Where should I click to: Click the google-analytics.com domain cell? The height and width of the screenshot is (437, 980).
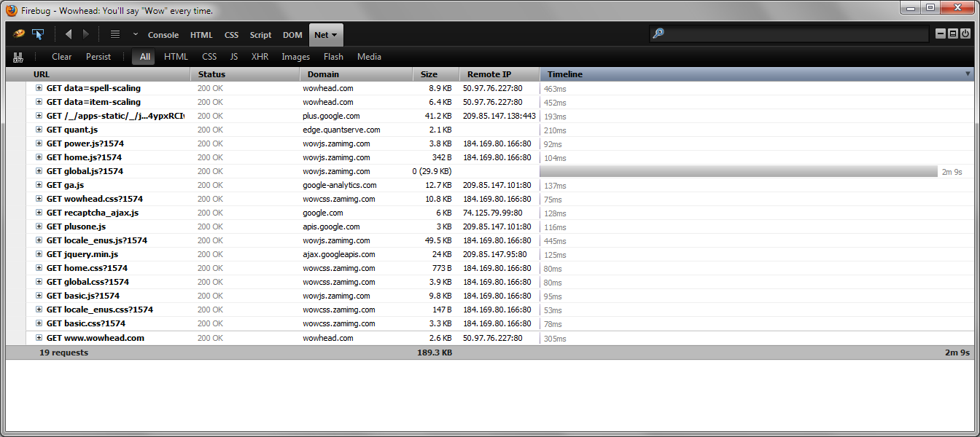[340, 185]
